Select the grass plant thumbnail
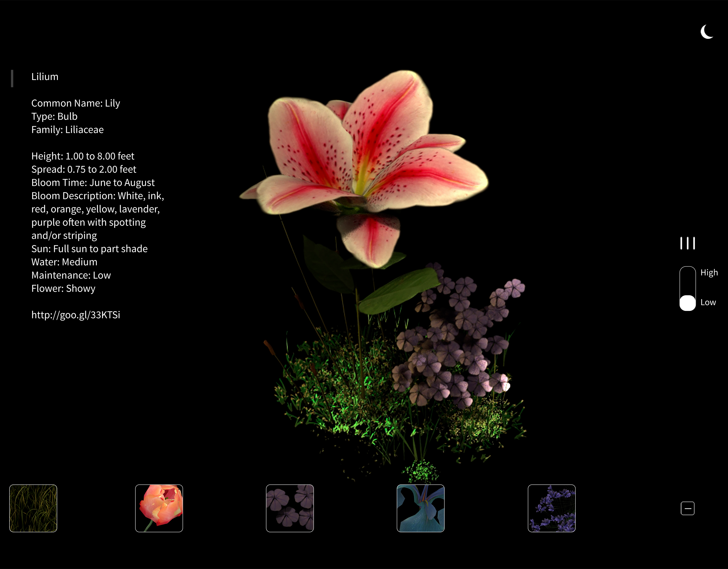Screen dimensions: 728x569 [33, 508]
